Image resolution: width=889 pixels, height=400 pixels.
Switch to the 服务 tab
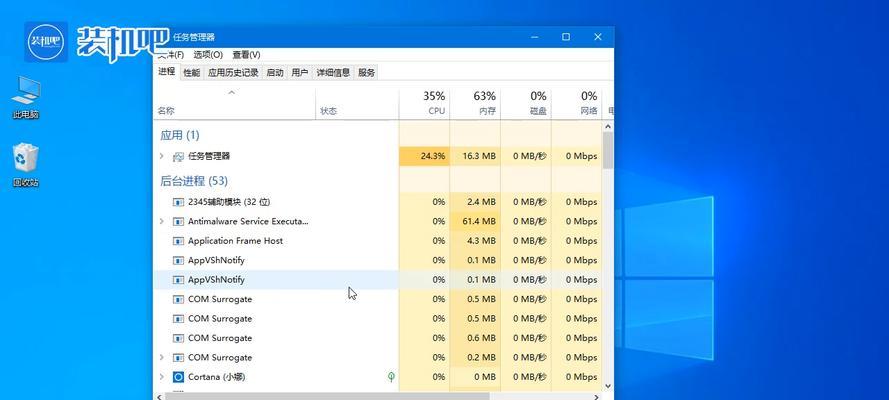(367, 73)
